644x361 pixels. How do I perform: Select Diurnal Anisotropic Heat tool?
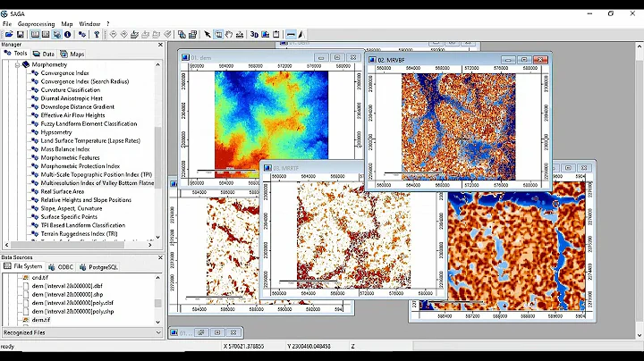click(x=72, y=98)
